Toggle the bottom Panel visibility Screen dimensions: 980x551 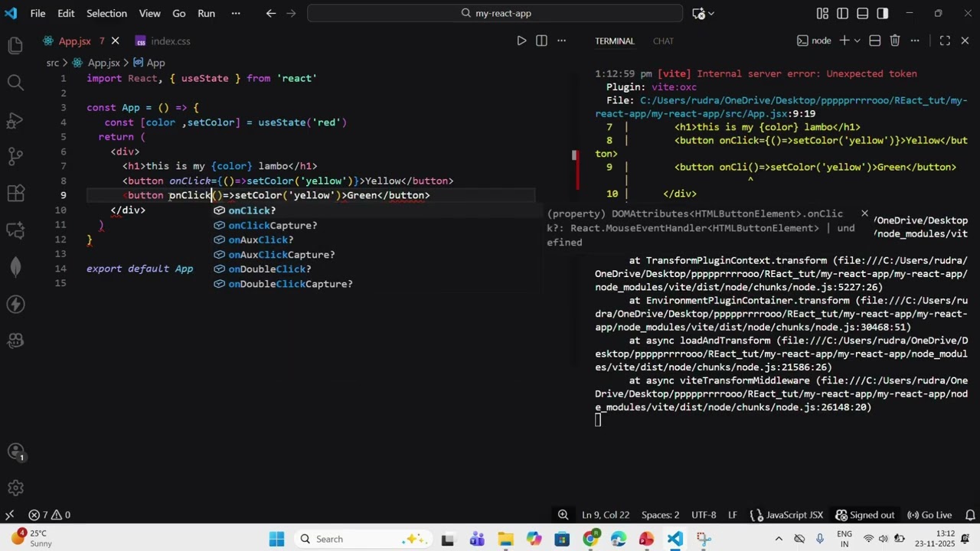tap(863, 13)
